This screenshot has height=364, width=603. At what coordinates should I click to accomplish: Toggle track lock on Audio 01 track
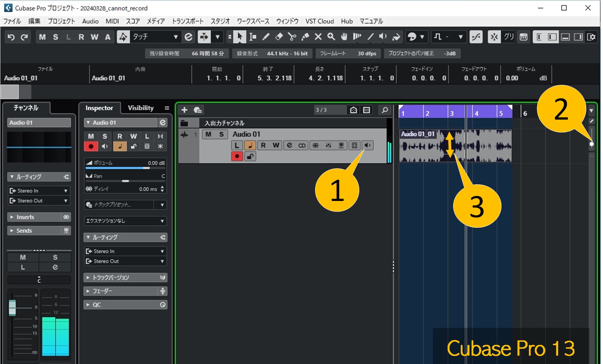[x=250, y=156]
